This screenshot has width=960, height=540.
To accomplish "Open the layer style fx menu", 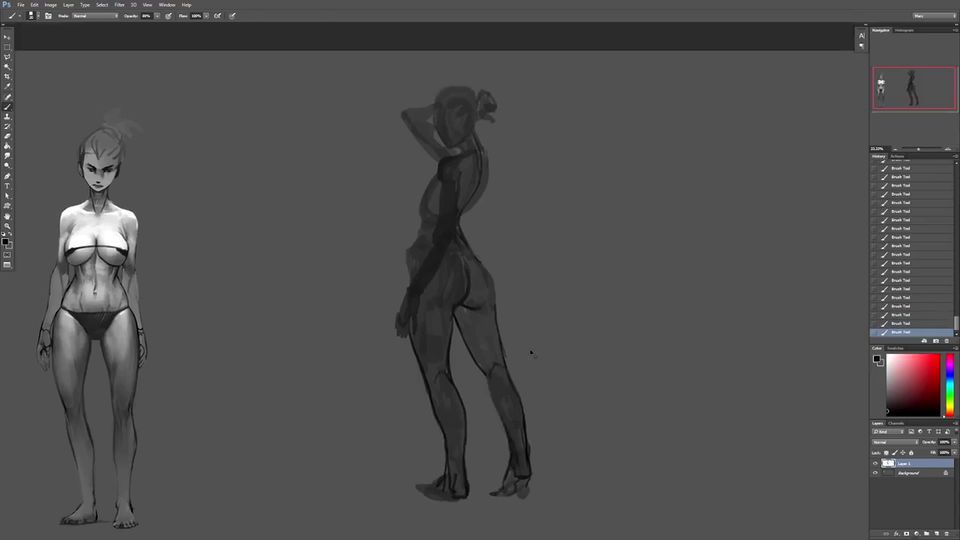I will 896,534.
